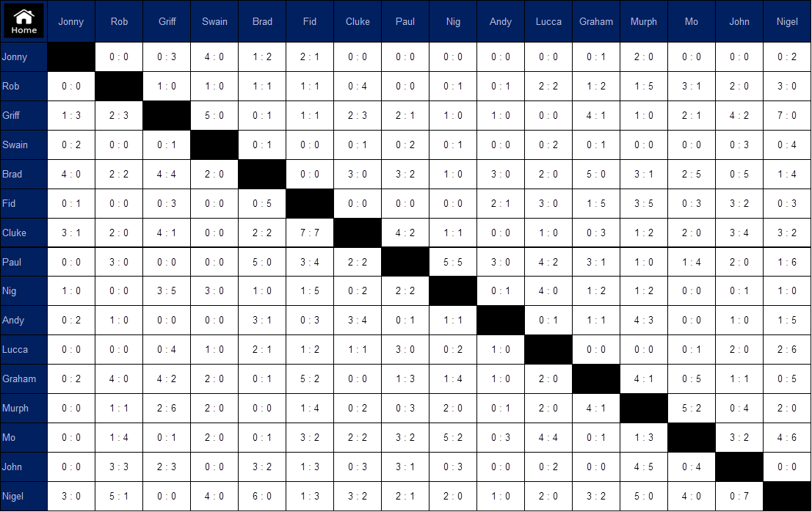This screenshot has width=812, height=512.
Task: Click the Lucca row label
Action: tap(23, 350)
